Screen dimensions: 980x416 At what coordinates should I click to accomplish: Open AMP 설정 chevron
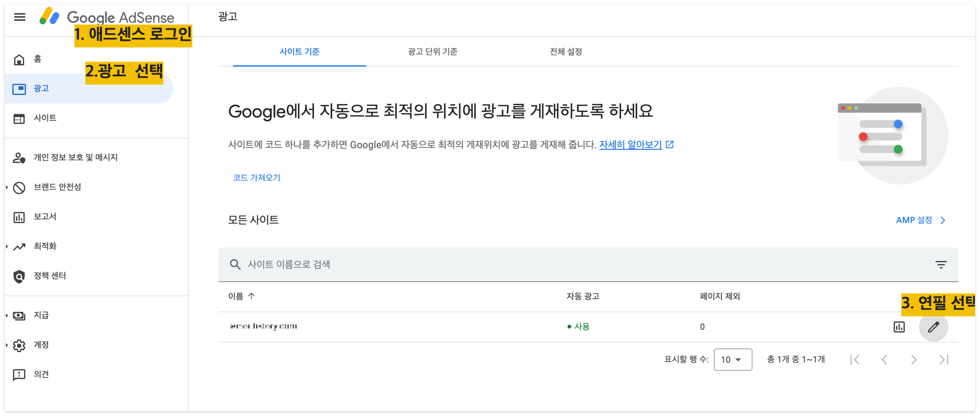coord(942,220)
